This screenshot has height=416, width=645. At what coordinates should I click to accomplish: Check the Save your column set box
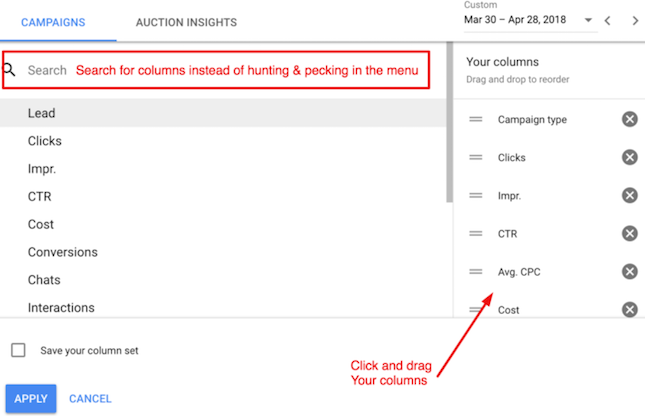[18, 350]
